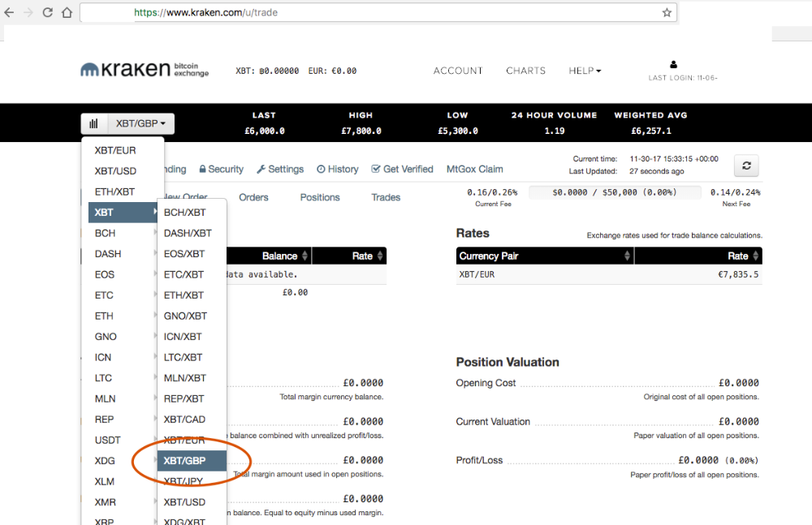Go back with the browser back arrow

click(x=9, y=12)
